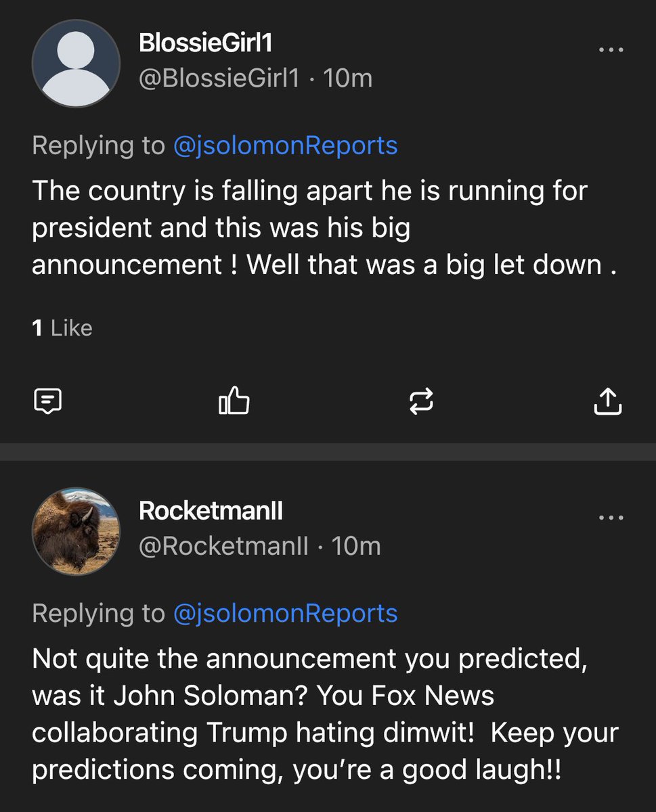
Task: Open BlossieGirl1's default profile avatar
Action: click(76, 64)
